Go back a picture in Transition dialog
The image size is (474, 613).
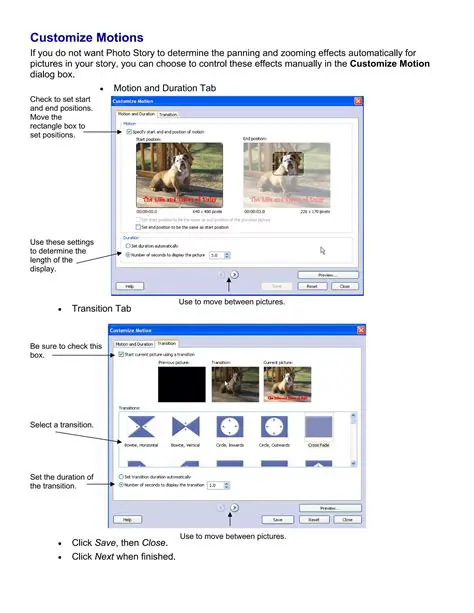(x=221, y=508)
